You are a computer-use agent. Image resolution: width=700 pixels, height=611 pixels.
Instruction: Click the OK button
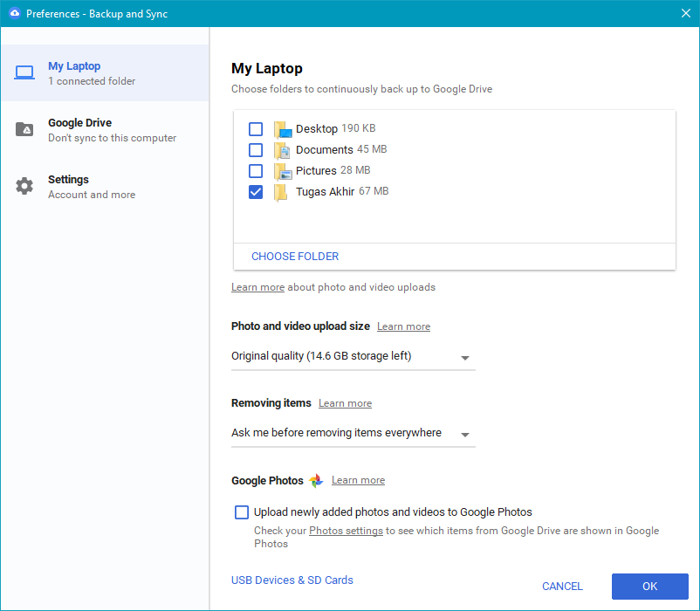tap(649, 586)
